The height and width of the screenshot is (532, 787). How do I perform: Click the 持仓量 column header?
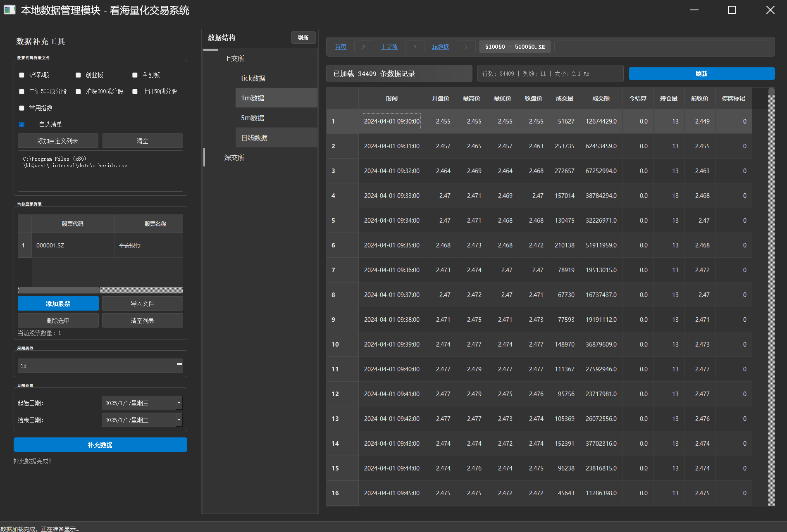pyautogui.click(x=669, y=98)
